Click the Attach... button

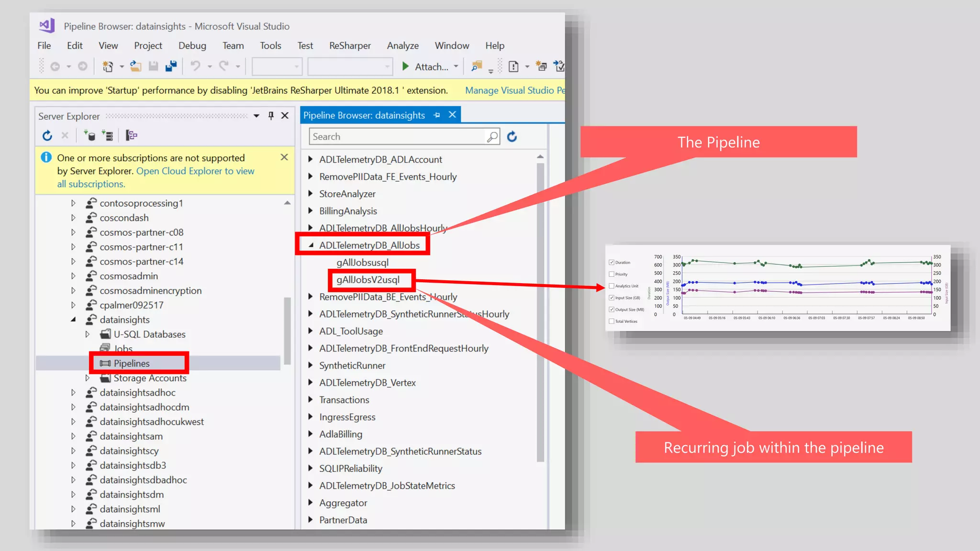pyautogui.click(x=431, y=66)
